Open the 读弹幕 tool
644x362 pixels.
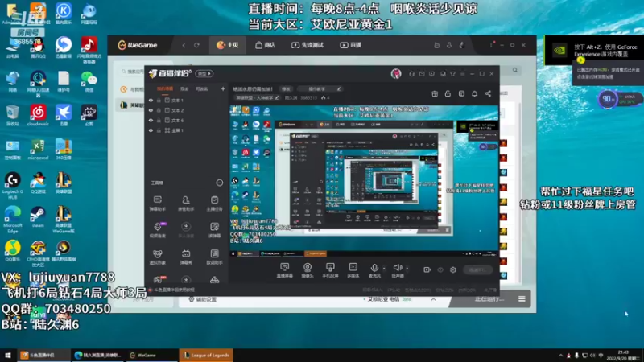click(x=214, y=230)
